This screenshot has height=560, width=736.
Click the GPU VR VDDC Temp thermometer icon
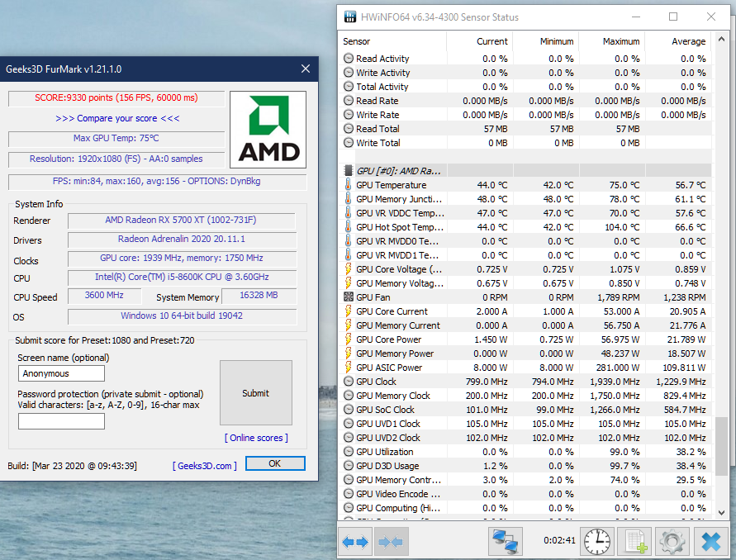click(x=349, y=212)
